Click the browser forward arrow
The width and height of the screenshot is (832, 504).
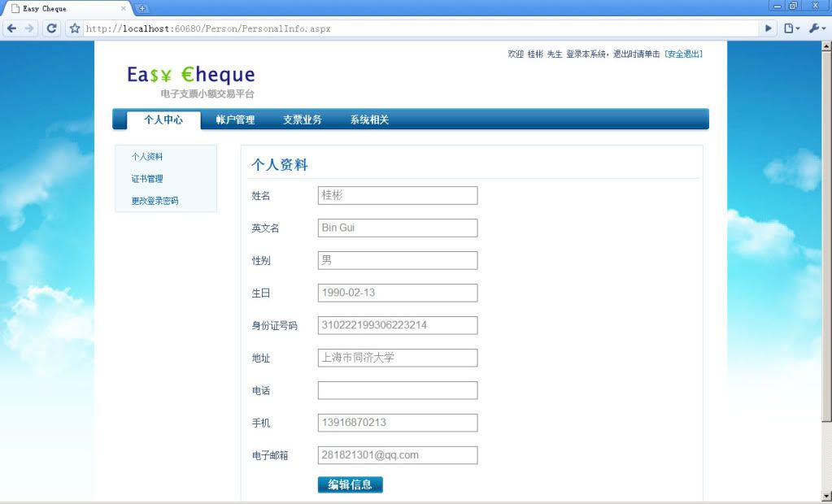(30, 28)
